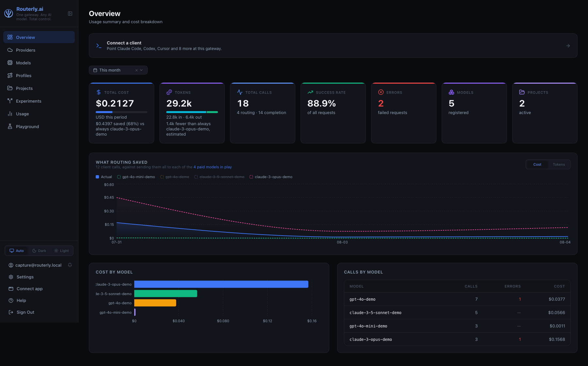Show the gpt-4o-demo legend series
The height and width of the screenshot is (366, 588).
coord(175,177)
